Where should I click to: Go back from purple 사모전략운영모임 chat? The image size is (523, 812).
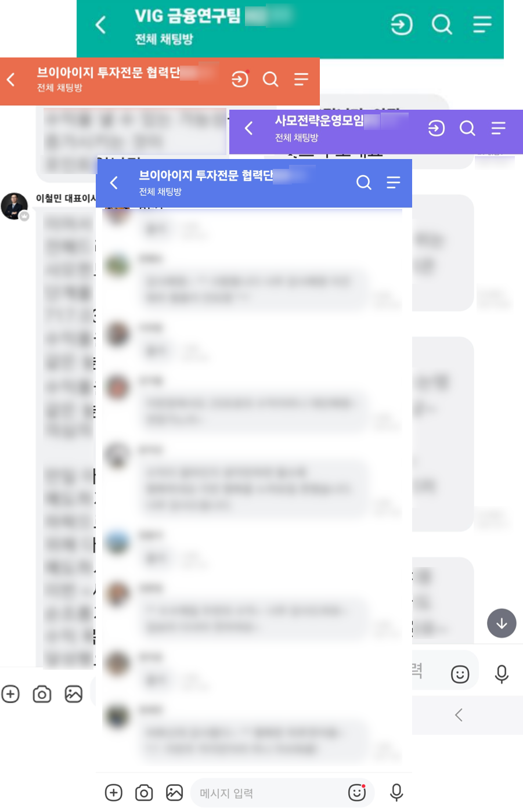tap(249, 128)
